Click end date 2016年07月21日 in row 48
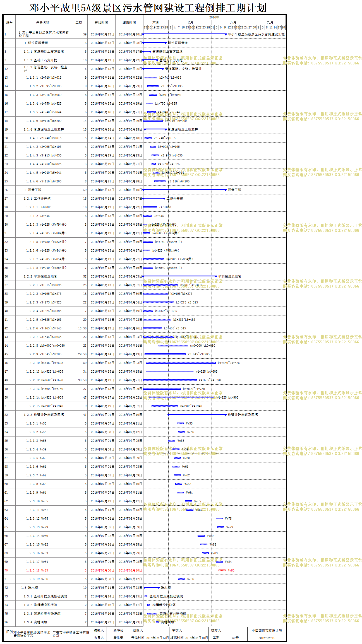This screenshot has height=644, width=362. (130, 380)
